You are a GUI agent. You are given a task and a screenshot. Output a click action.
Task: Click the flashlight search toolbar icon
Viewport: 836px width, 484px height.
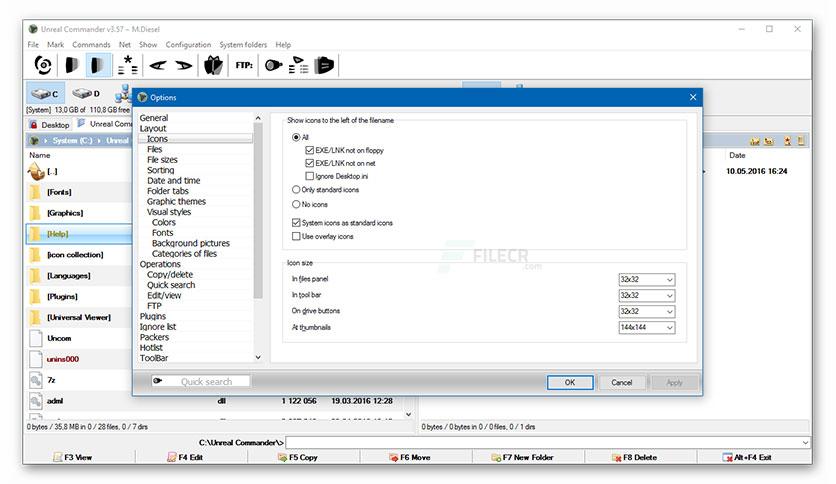pyautogui.click(x=274, y=66)
